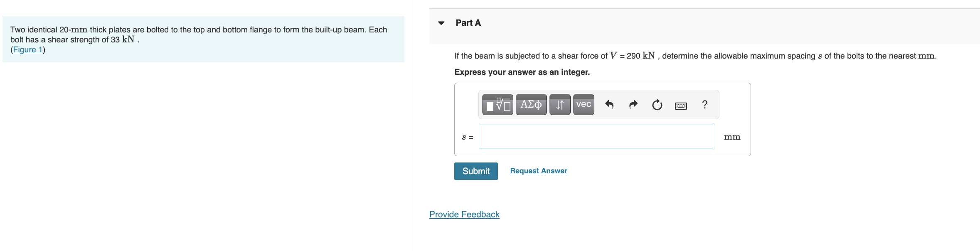Click the Part A header title
The height and width of the screenshot is (251, 980).
click(x=468, y=23)
